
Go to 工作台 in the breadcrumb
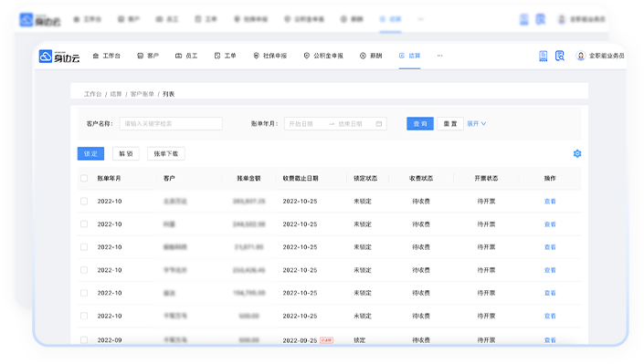click(x=93, y=94)
